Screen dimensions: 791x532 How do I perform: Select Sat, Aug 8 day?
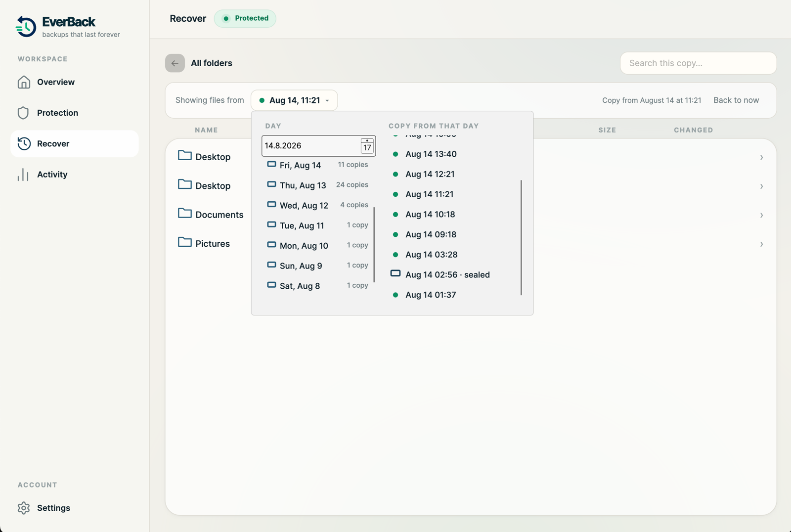[x=318, y=286]
